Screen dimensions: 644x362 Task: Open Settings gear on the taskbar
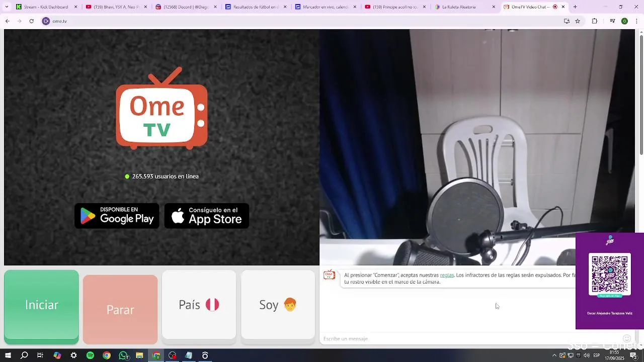[x=73, y=355]
